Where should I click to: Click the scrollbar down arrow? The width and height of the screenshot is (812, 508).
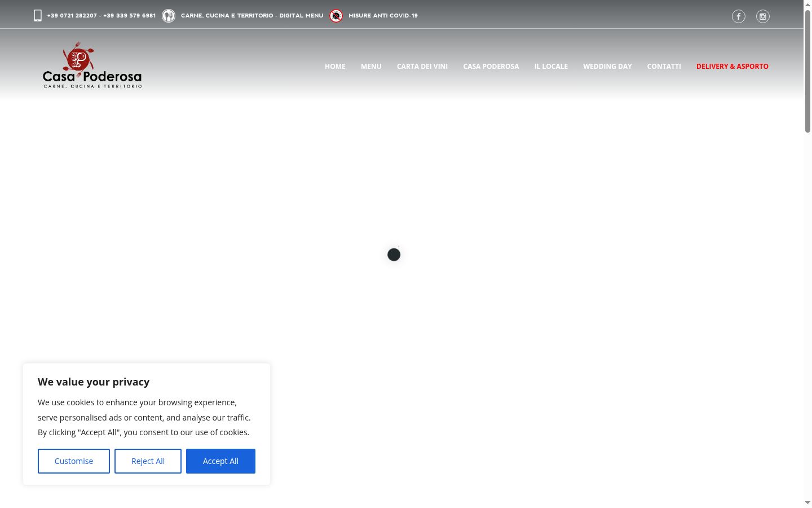point(807,503)
